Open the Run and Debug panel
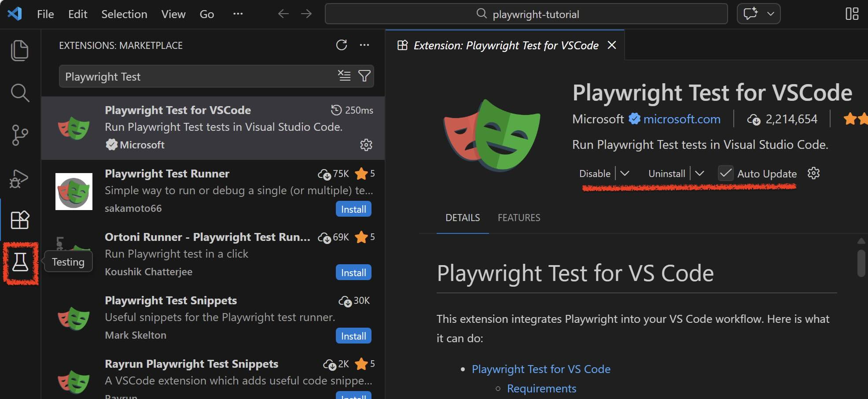868x399 pixels. 20,178
